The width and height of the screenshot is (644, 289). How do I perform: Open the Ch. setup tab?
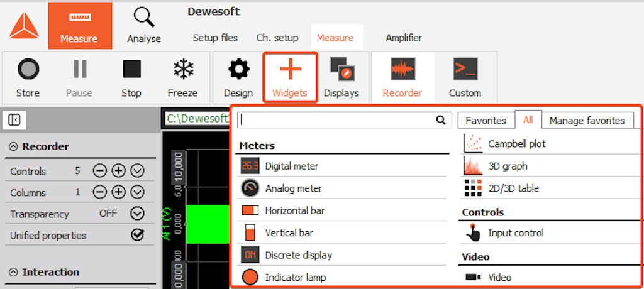coord(277,38)
